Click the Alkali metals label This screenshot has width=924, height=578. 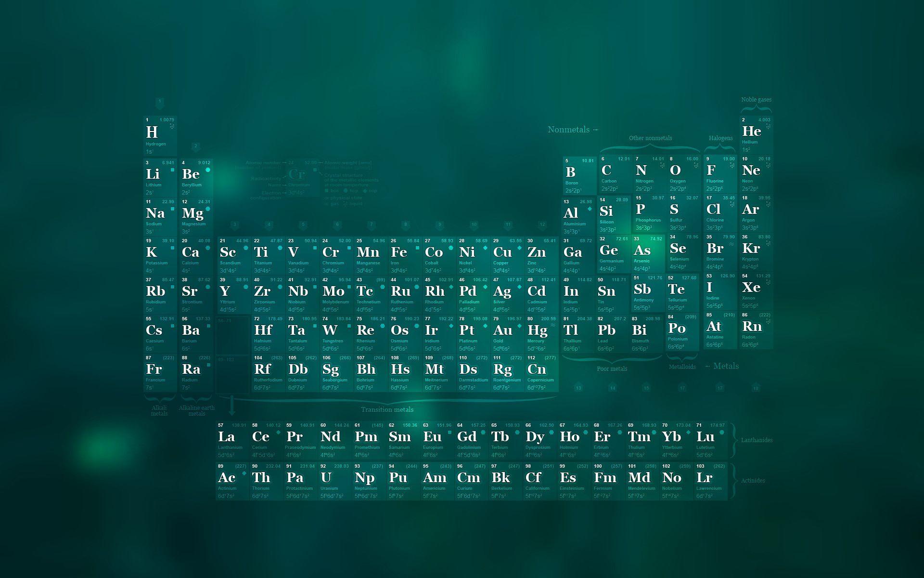click(x=159, y=410)
